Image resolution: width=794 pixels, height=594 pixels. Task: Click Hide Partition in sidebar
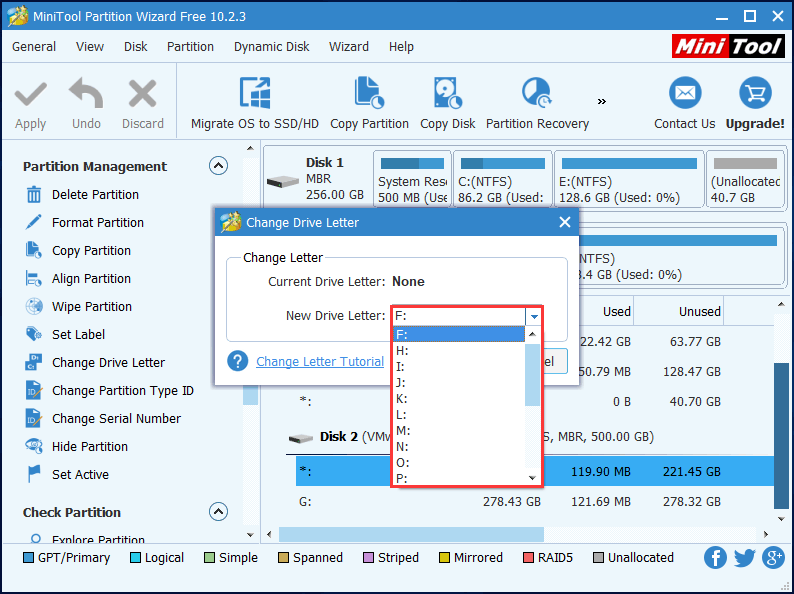[76, 447]
